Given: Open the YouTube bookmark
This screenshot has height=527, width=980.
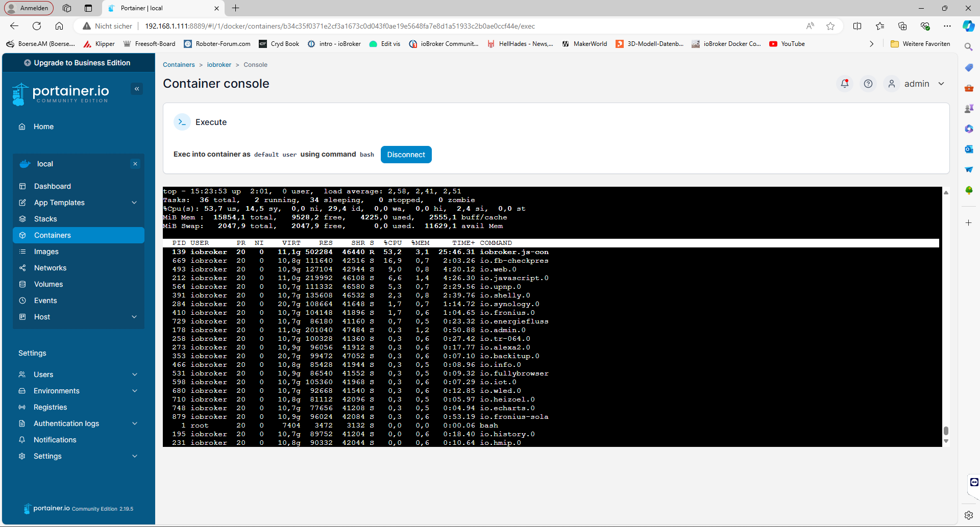Looking at the screenshot, I should pyautogui.click(x=787, y=44).
